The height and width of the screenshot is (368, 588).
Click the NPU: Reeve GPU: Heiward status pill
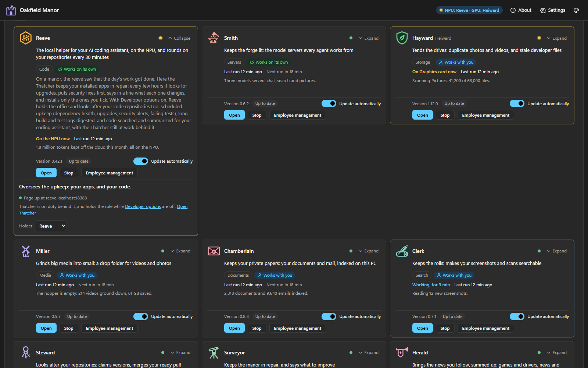(x=469, y=10)
